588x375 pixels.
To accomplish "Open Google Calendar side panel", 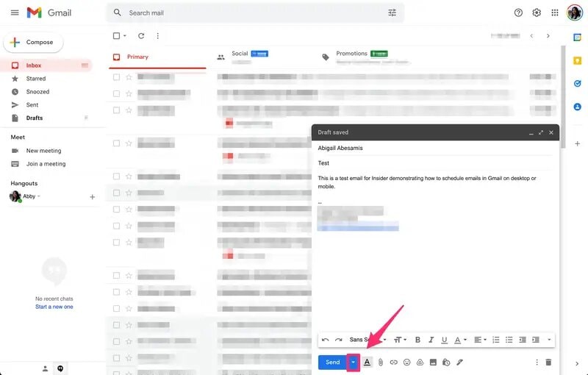I will pyautogui.click(x=578, y=37).
